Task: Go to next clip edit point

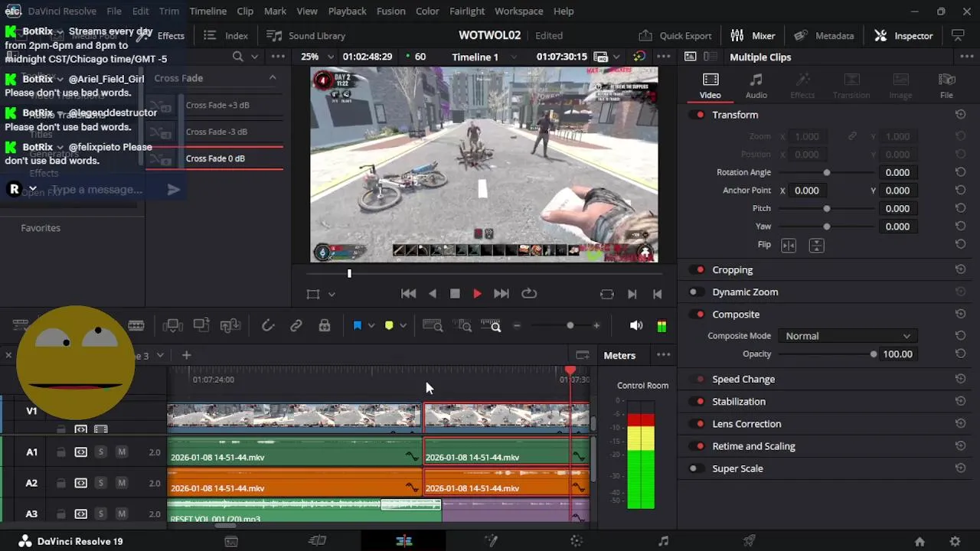Action: click(x=632, y=294)
